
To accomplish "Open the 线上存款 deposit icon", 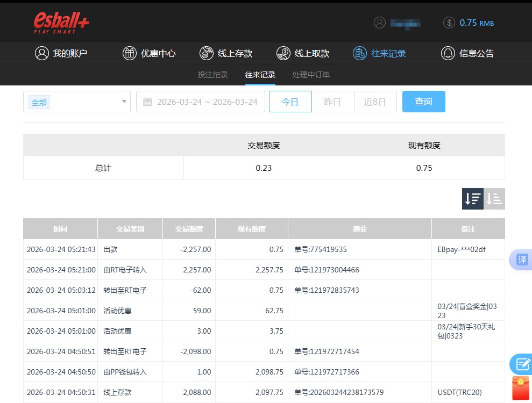I will click(x=206, y=53).
